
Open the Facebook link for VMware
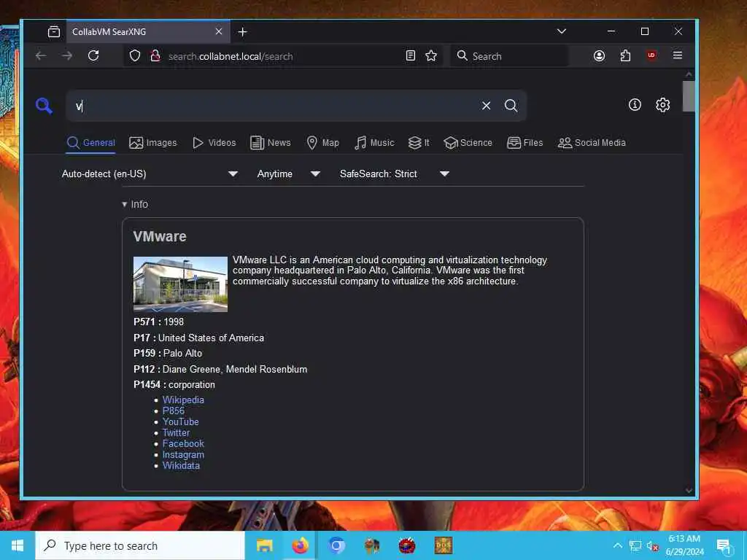(183, 444)
